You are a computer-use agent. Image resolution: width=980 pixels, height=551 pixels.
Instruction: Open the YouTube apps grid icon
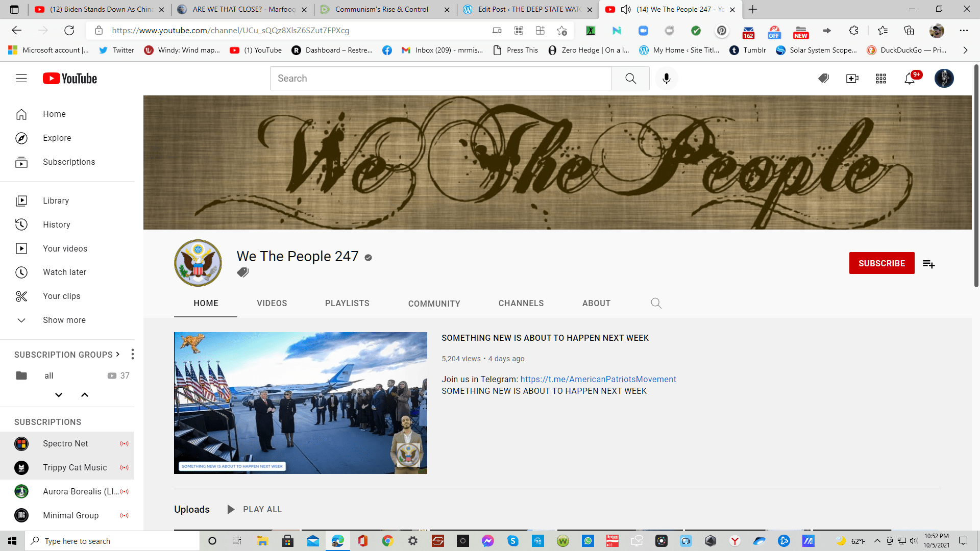pyautogui.click(x=881, y=79)
